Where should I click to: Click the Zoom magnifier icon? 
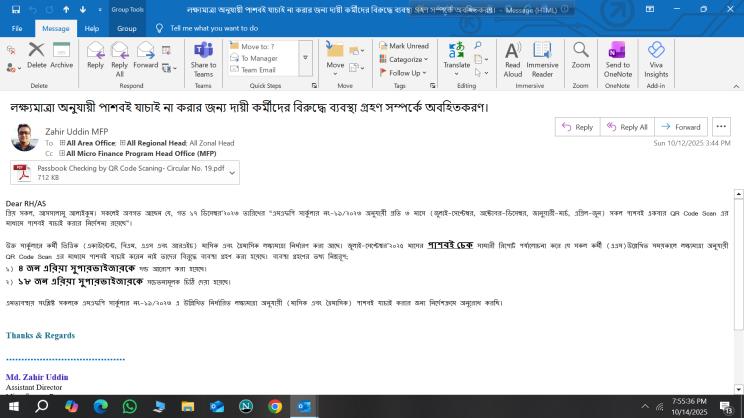point(580,56)
